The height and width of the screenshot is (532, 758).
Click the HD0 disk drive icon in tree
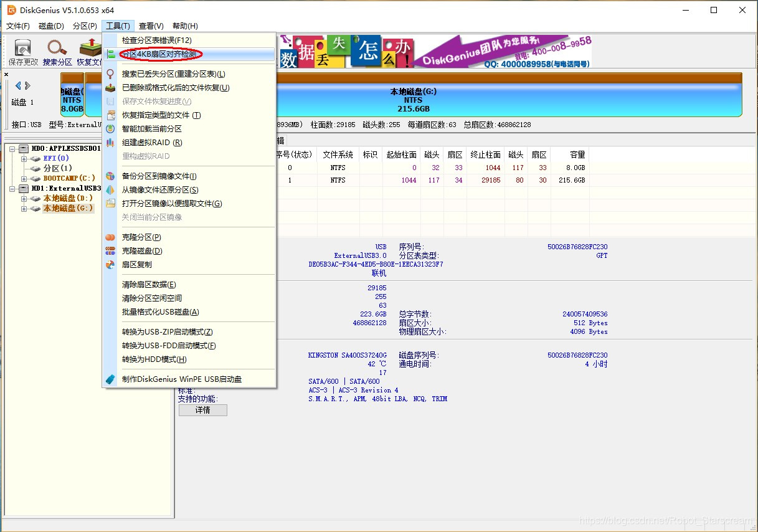(x=24, y=149)
